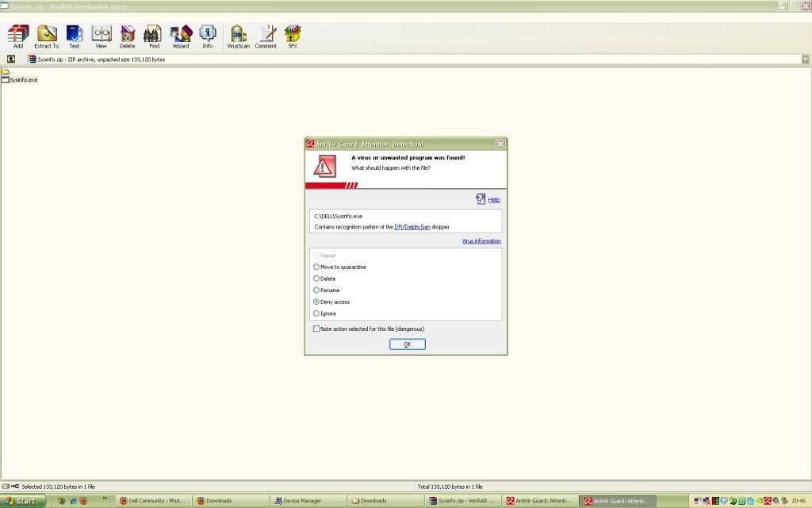Click the Delete icon in WinRAR toolbar
812x508 pixels.
128,37
